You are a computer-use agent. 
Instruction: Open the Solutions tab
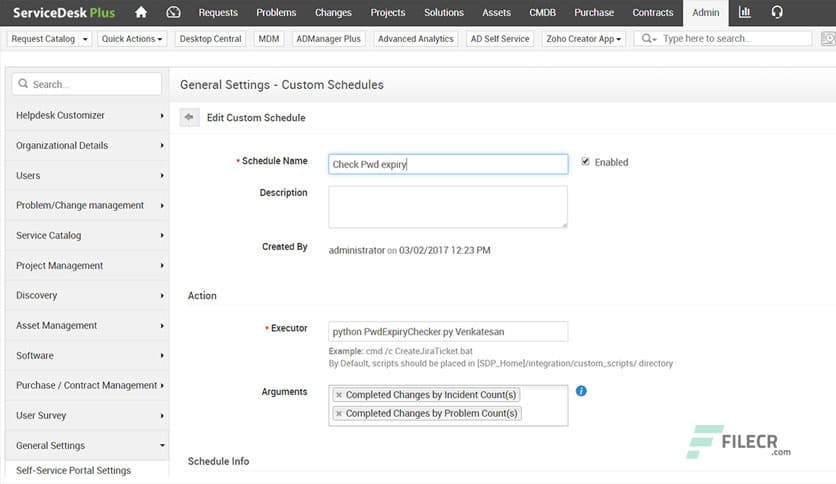[x=444, y=12]
